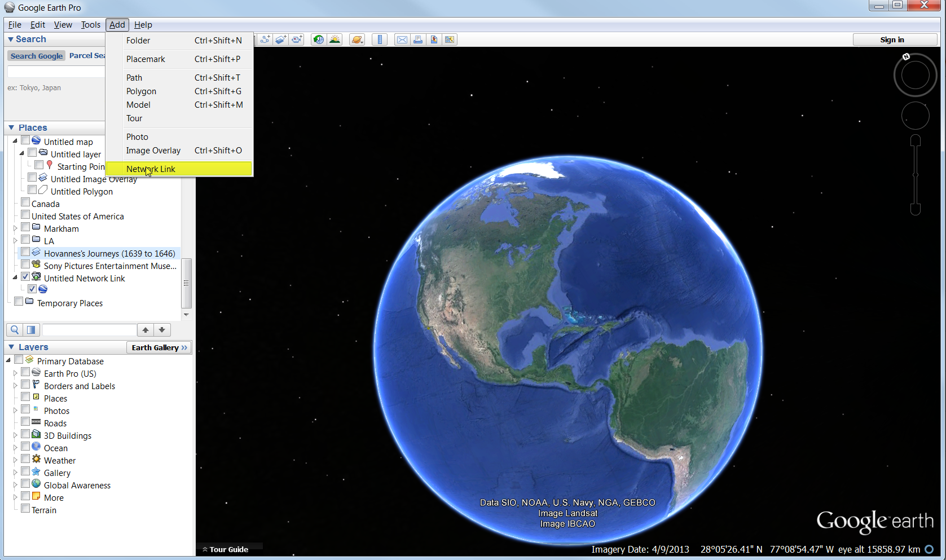Click the Search Google tab button

click(x=37, y=56)
